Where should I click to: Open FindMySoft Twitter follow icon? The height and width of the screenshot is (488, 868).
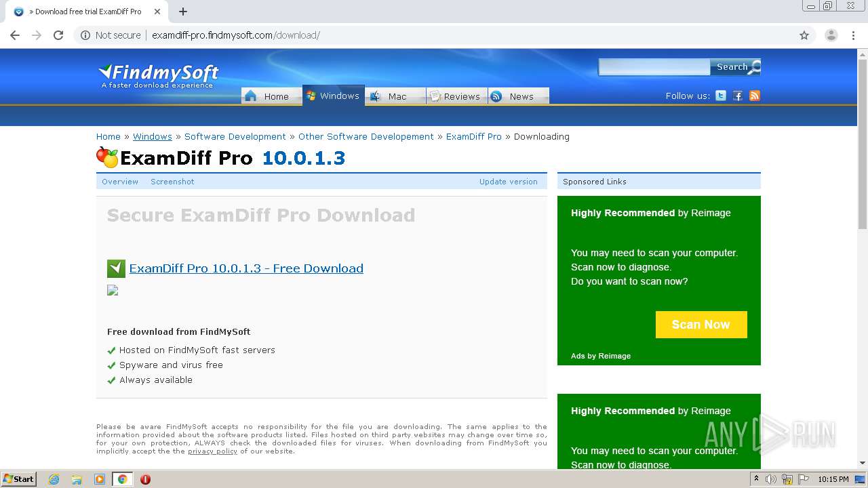[x=721, y=96]
